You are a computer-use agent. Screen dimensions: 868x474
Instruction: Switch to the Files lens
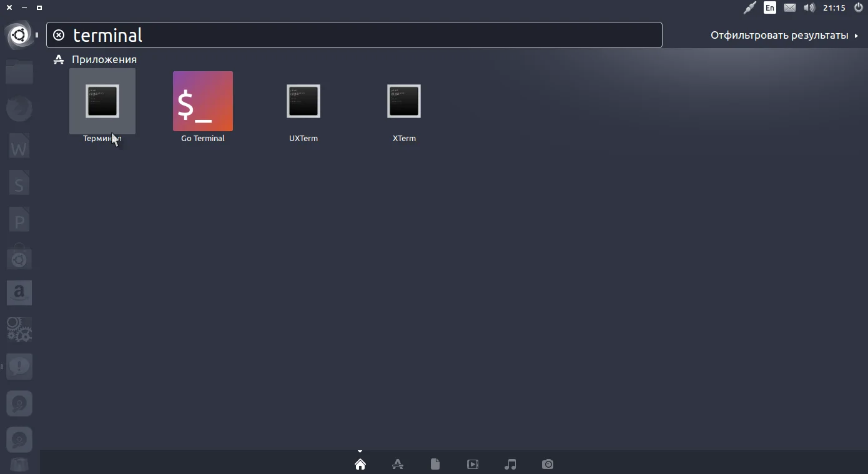pos(435,464)
